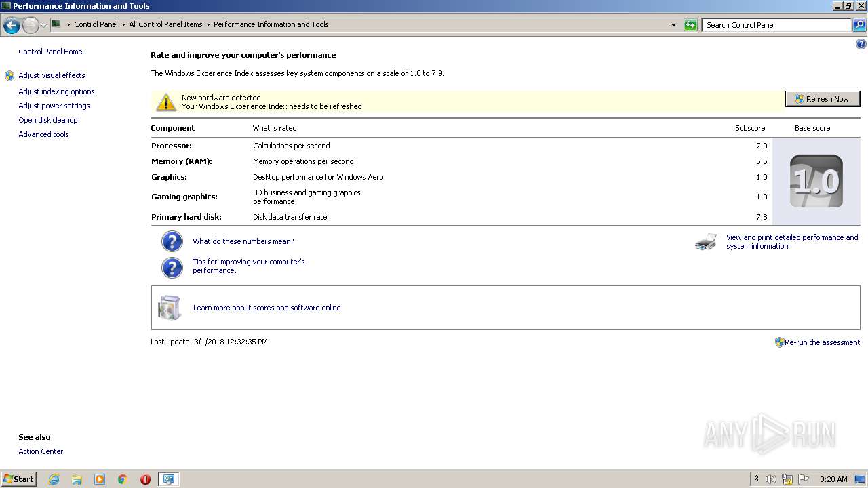Select All Control Panel Items breadcrumb

click(165, 24)
